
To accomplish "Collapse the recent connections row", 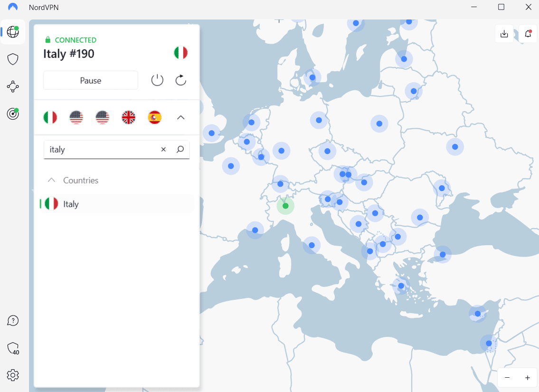I will (181, 118).
